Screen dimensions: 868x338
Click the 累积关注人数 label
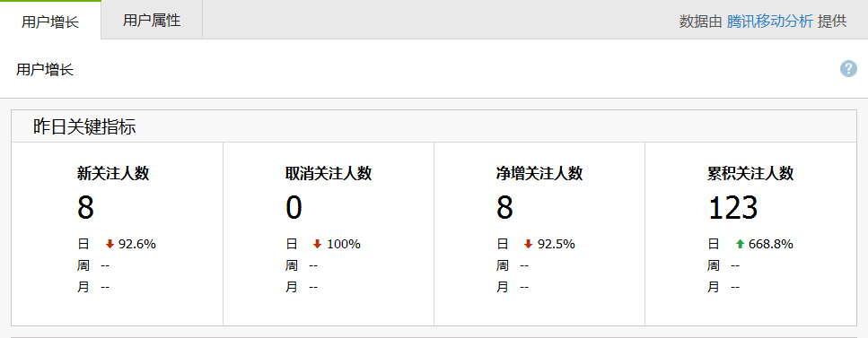750,174
